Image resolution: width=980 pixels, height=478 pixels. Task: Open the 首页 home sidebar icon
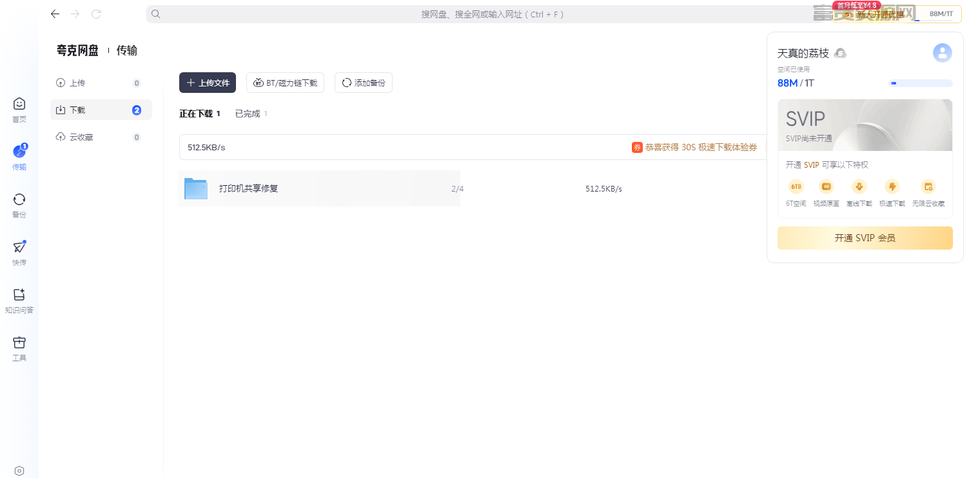19,110
